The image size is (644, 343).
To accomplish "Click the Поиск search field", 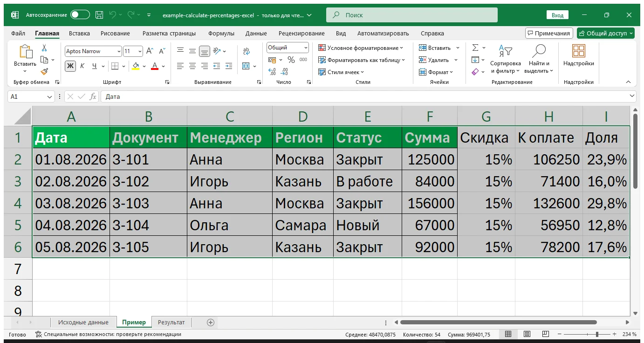I will click(x=412, y=15).
